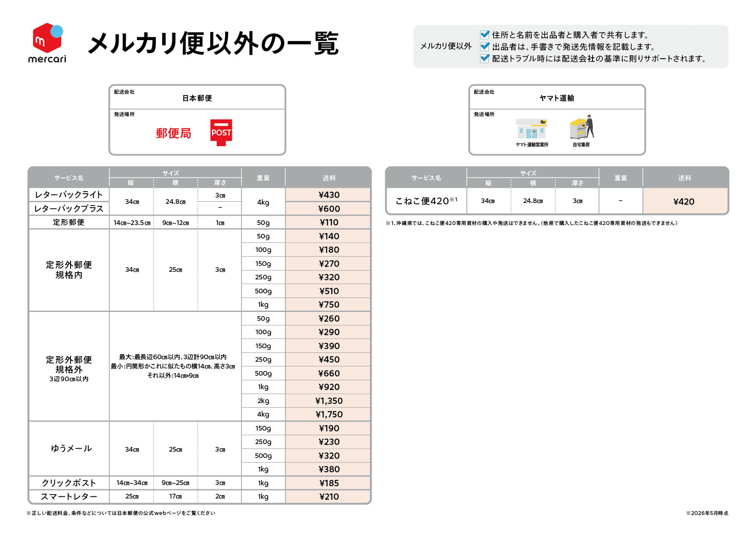
Task: Click the ¥185 shipping fee
Action: click(329, 483)
